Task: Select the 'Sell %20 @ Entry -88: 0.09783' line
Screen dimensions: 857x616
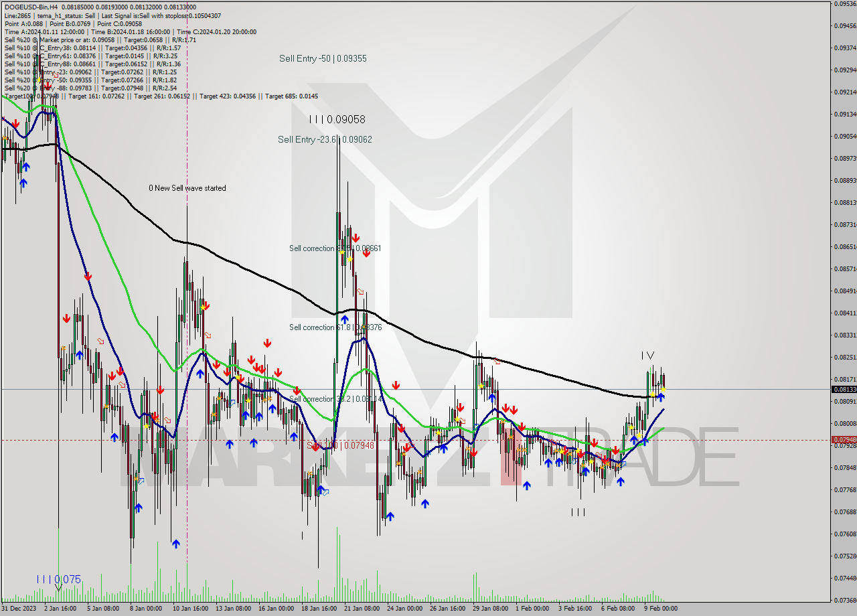Action: click(90, 88)
